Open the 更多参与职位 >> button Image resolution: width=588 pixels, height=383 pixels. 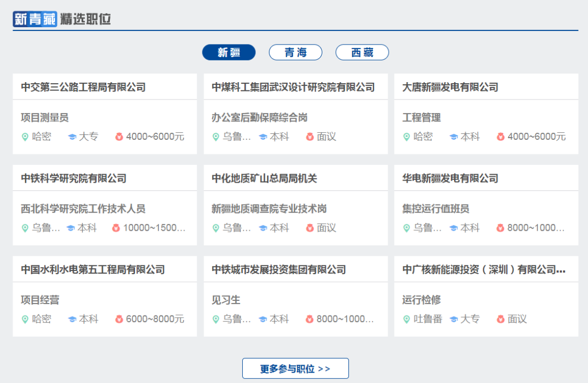coord(296,368)
